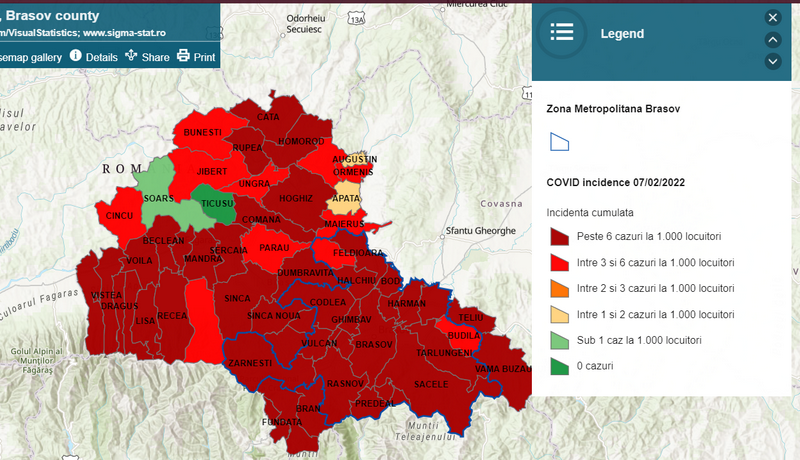This screenshot has width=800, height=460.
Task: Click Zona Metropolitana Brasov polygon symbol
Action: click(x=559, y=142)
